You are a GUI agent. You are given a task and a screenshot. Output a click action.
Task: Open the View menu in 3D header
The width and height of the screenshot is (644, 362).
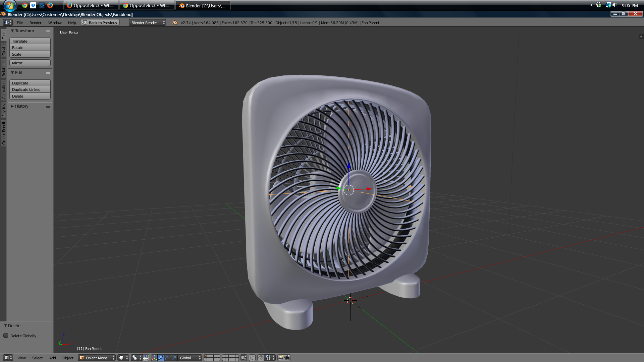tap(21, 358)
